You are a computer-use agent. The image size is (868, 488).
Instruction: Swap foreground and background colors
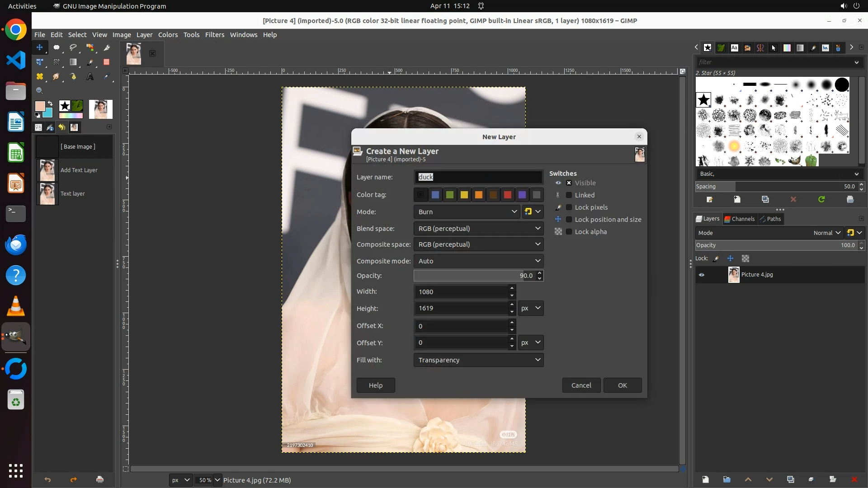[50, 103]
